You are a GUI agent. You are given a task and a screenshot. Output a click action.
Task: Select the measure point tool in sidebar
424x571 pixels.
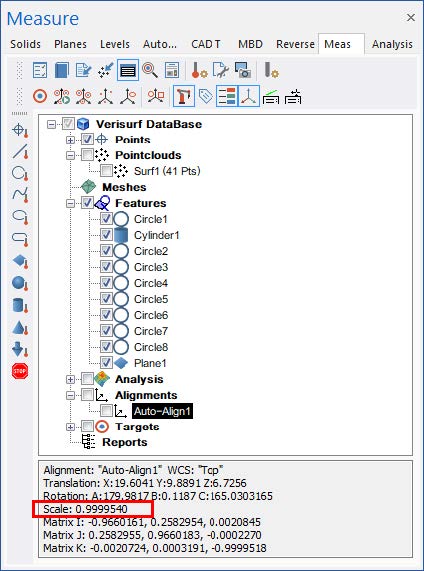20,130
